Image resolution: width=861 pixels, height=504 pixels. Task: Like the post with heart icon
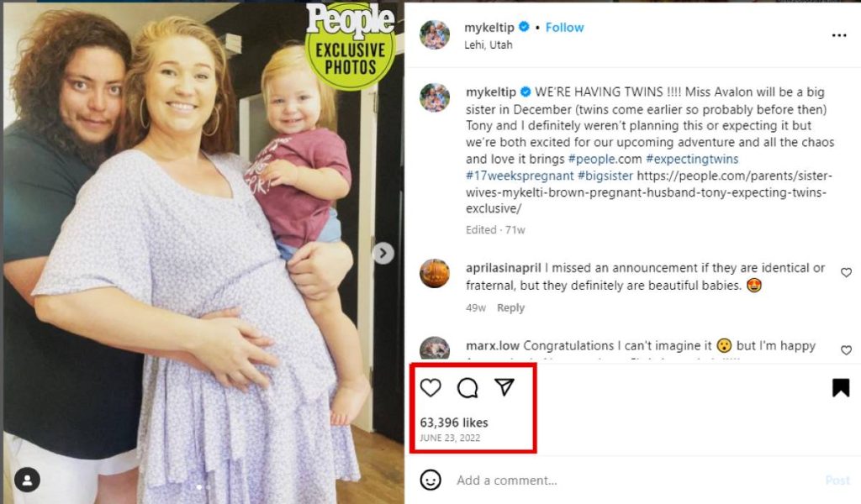430,387
